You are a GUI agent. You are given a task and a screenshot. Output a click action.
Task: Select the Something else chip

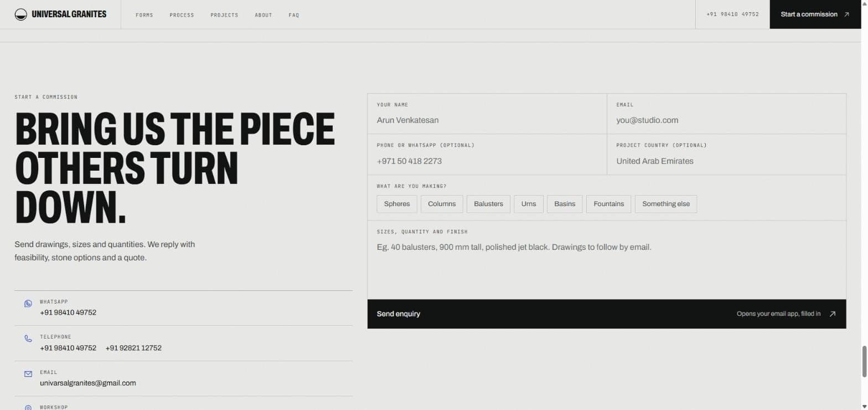pyautogui.click(x=666, y=204)
